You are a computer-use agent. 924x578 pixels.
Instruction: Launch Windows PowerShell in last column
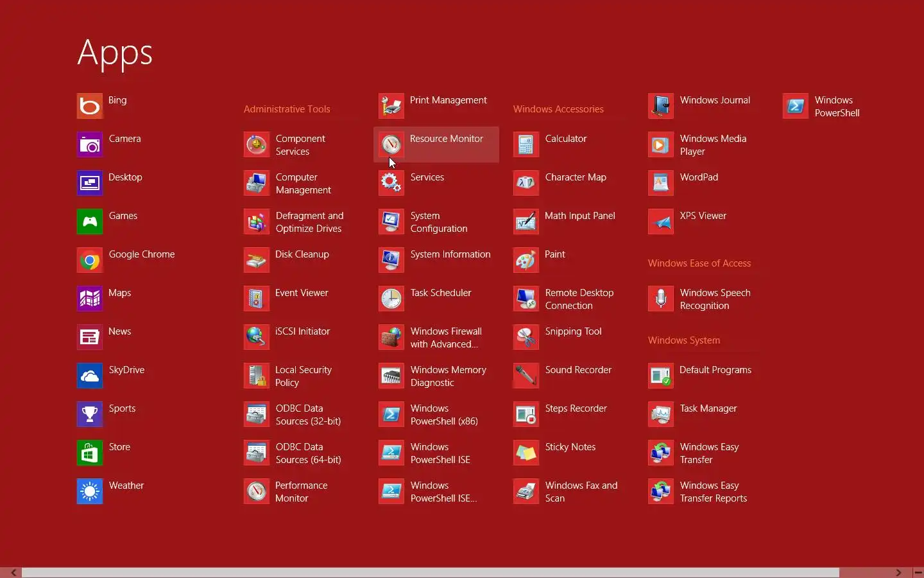(796, 106)
